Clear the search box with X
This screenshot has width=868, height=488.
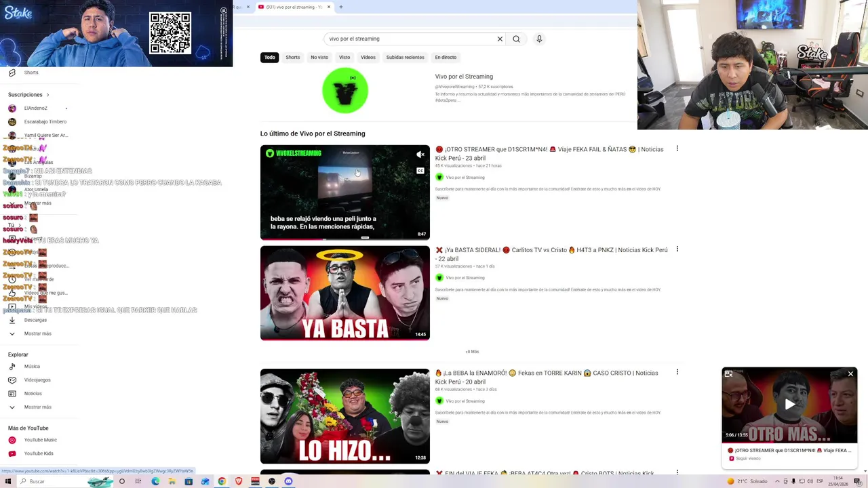click(500, 39)
